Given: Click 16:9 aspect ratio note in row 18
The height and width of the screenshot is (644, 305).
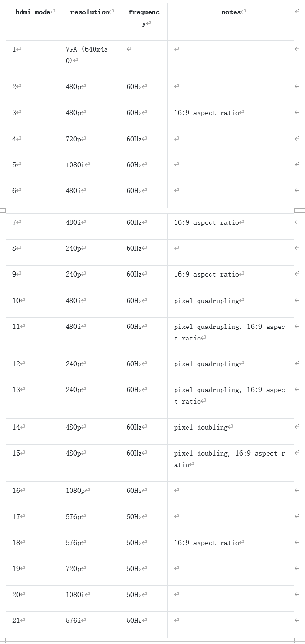Looking at the screenshot, I should pos(207,543).
